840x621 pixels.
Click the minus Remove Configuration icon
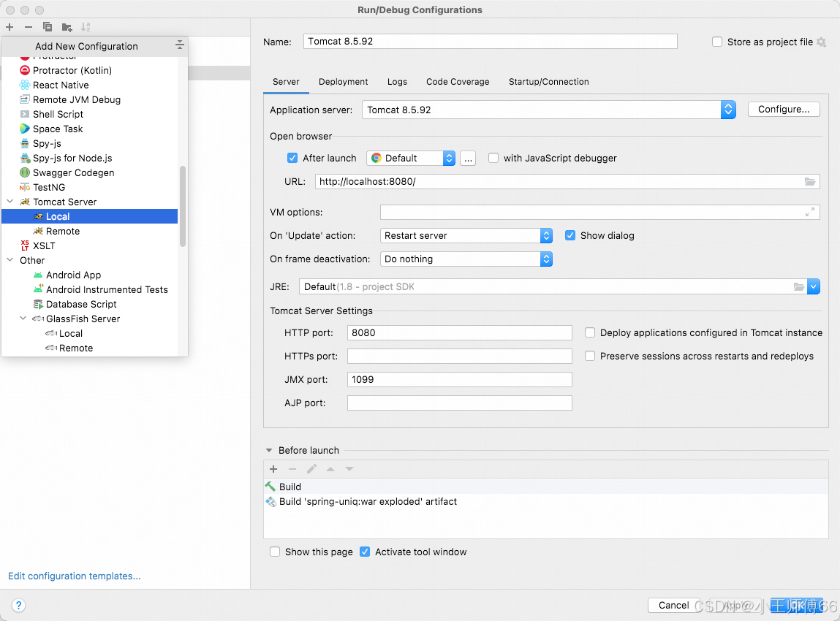point(29,27)
